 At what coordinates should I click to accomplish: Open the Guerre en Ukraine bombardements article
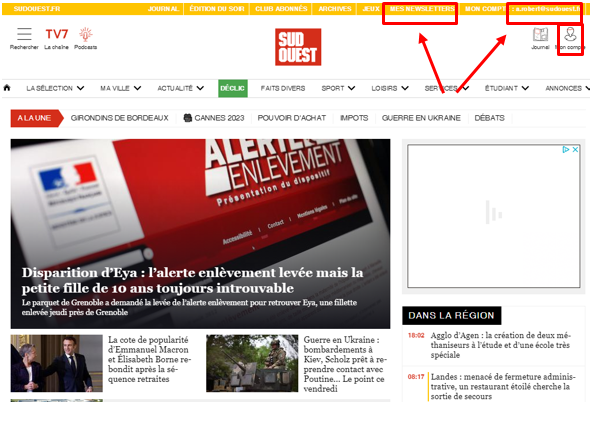click(345, 364)
